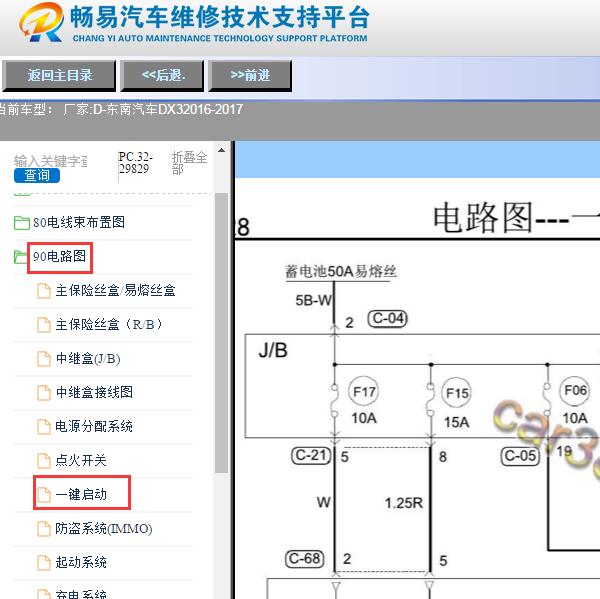Open the 充电系统 entry
The image size is (600, 599).
(x=81, y=594)
